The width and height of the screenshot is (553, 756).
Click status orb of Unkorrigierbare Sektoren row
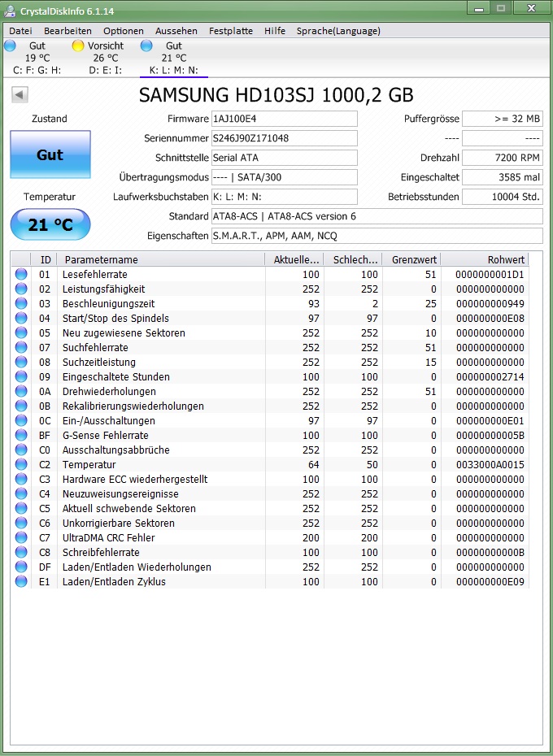(x=21, y=523)
